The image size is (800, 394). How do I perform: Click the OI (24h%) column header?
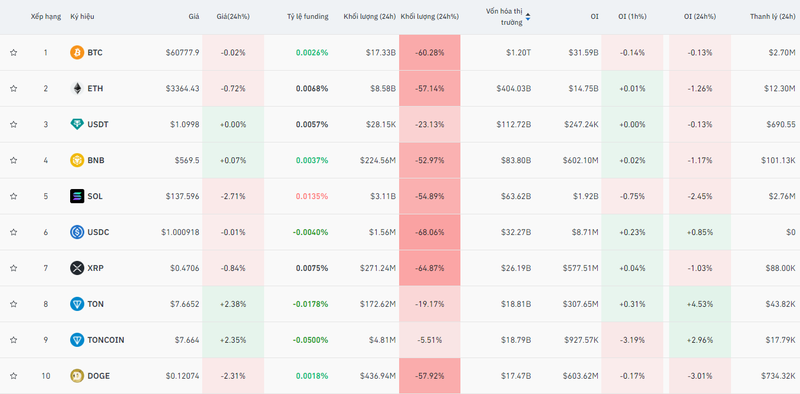pos(699,16)
